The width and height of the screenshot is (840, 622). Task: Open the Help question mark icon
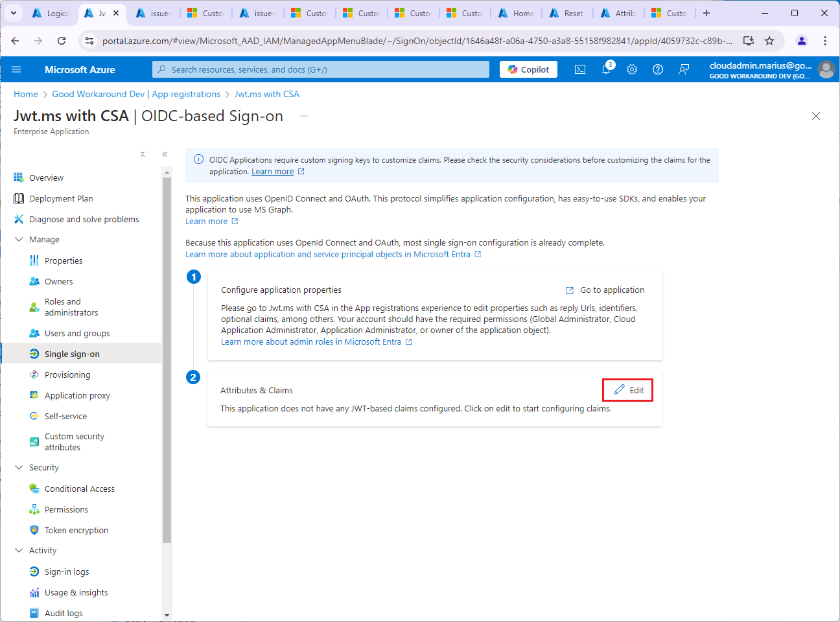click(x=658, y=69)
